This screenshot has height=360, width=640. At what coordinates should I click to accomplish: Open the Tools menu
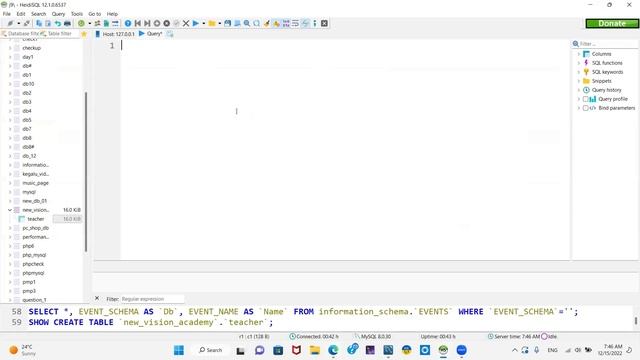click(x=77, y=14)
